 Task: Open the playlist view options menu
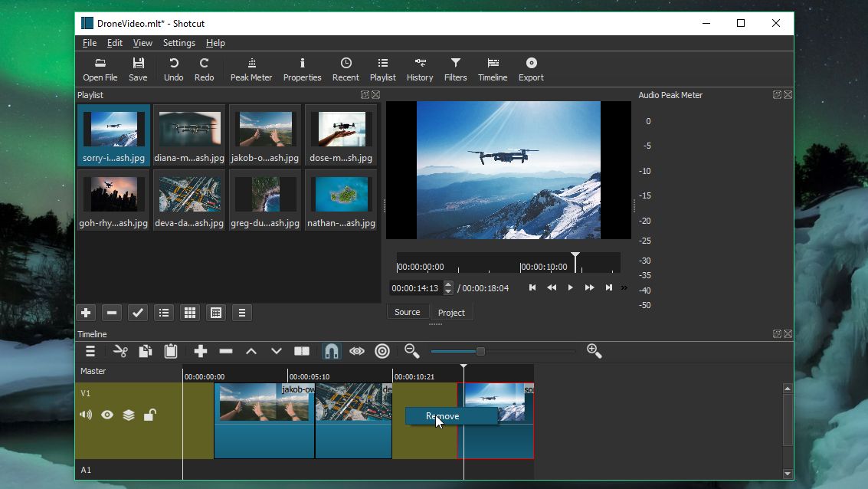[242, 313]
